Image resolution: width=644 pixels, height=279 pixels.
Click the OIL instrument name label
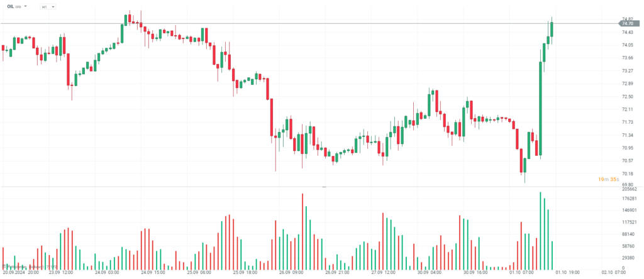click(11, 6)
